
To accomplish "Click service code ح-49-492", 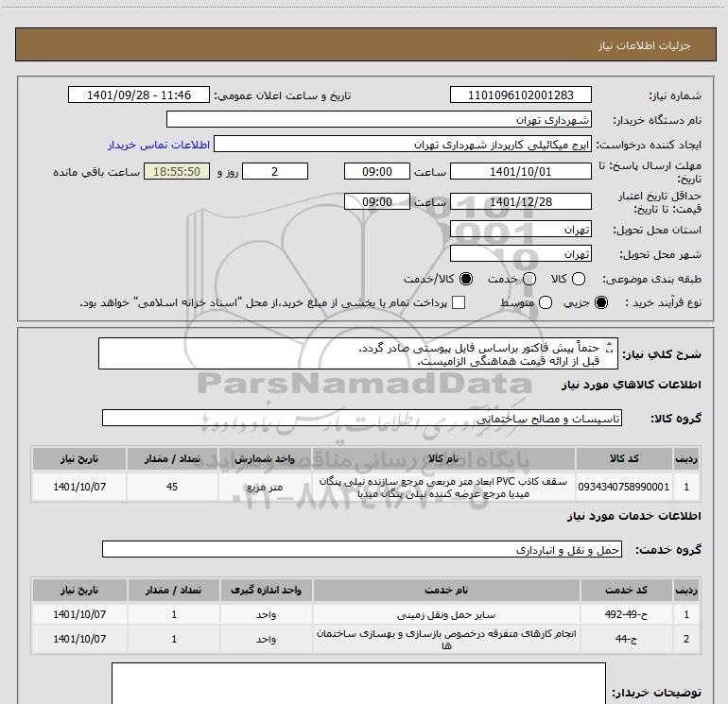I will 626,614.
